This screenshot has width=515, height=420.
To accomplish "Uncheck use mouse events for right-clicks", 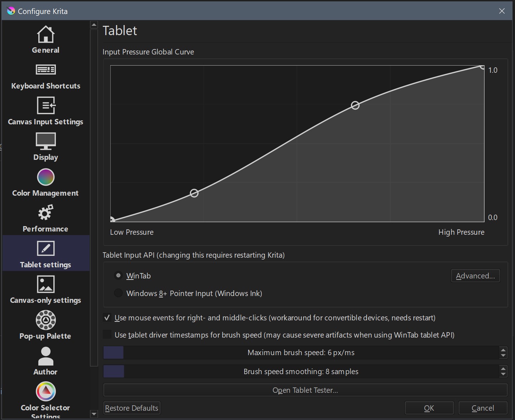I will pyautogui.click(x=107, y=318).
